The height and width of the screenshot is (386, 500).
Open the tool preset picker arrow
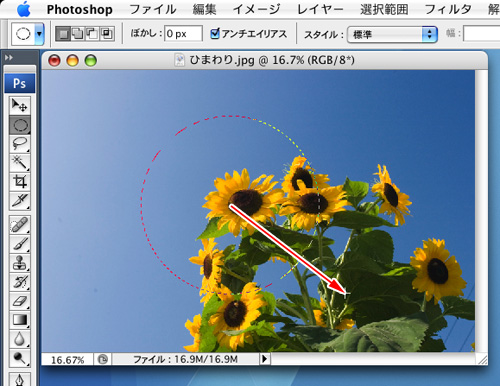click(x=40, y=34)
